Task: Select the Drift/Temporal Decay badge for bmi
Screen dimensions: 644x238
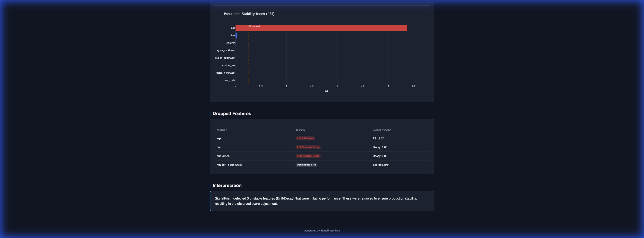Action: coord(308,147)
